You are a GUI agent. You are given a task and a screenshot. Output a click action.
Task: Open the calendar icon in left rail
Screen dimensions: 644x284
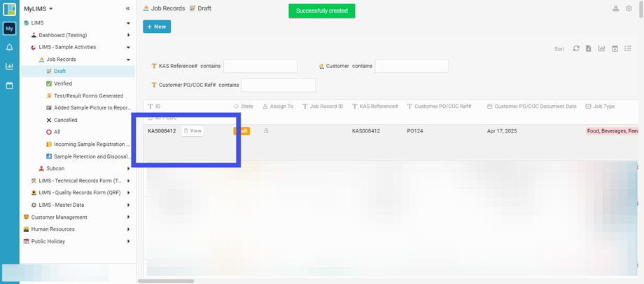pyautogui.click(x=9, y=86)
